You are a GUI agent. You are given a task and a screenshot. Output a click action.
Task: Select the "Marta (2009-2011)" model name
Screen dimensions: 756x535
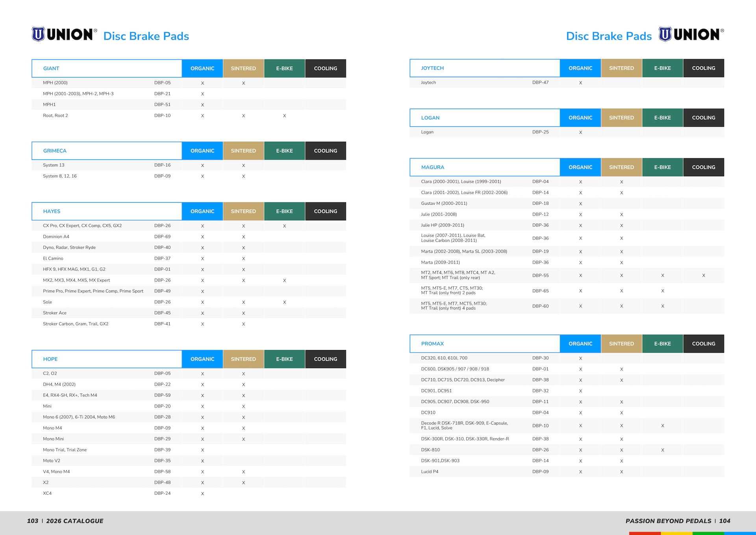[440, 262]
